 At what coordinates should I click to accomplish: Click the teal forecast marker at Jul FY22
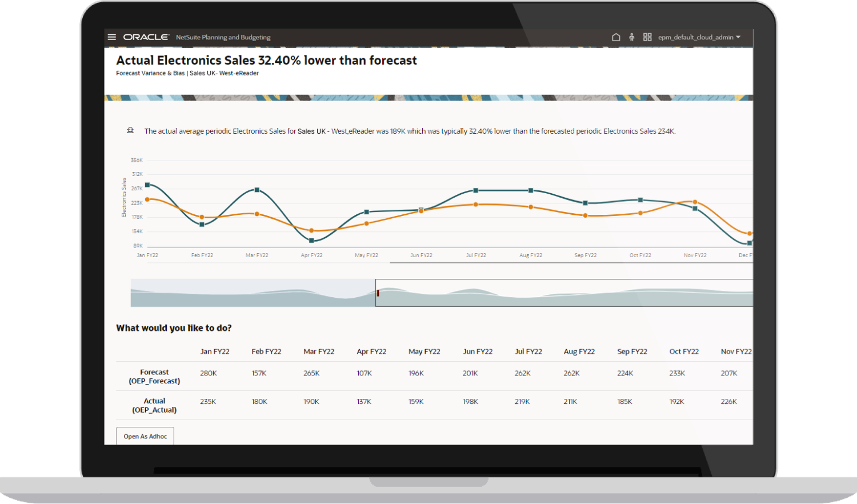click(476, 190)
